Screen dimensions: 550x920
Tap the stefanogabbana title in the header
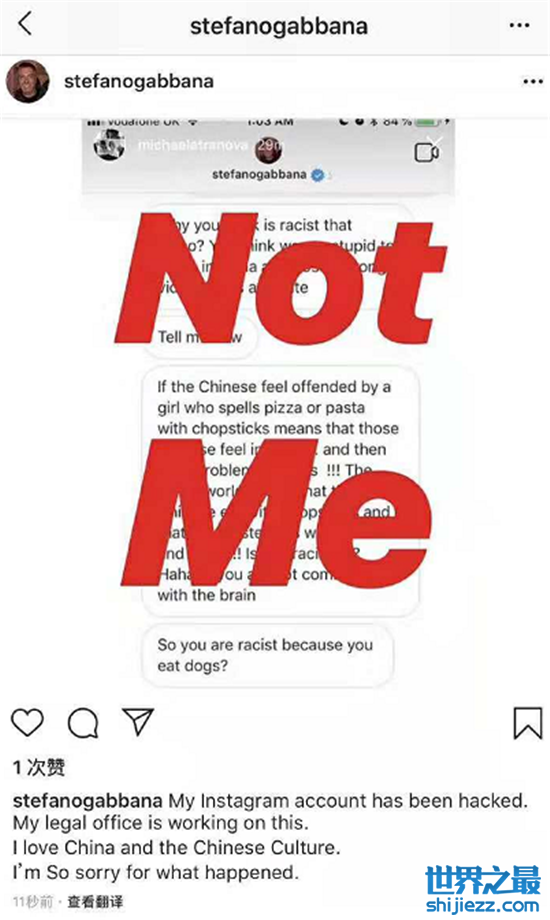(x=279, y=26)
